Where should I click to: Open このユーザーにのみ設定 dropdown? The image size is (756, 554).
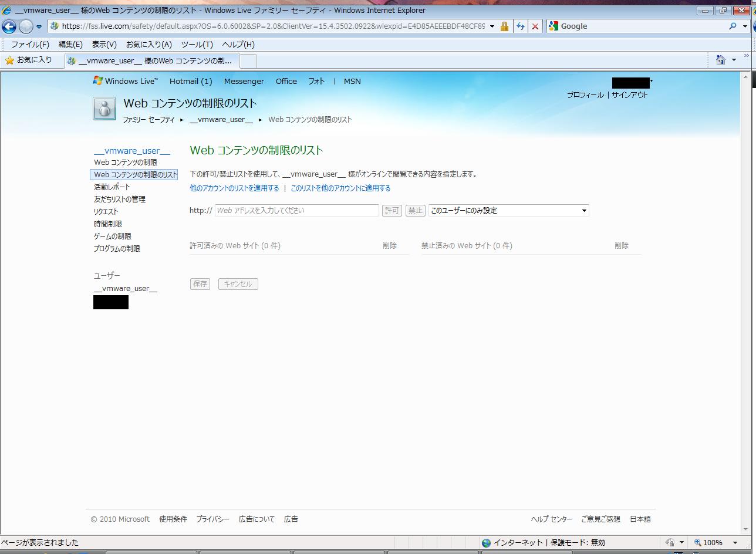(x=508, y=210)
